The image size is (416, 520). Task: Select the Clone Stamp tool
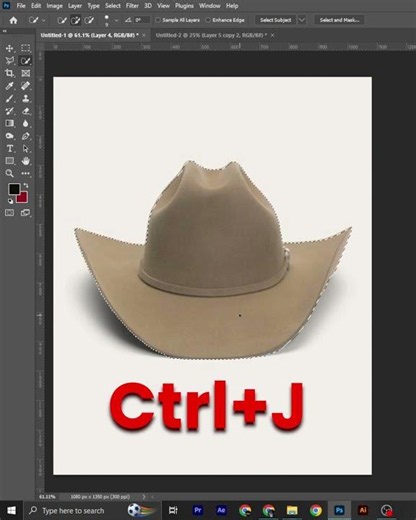[26, 99]
